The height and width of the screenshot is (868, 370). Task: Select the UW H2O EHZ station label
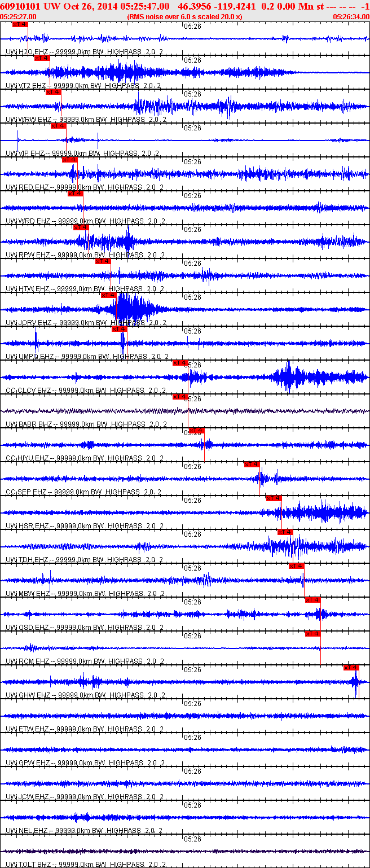click(83, 52)
